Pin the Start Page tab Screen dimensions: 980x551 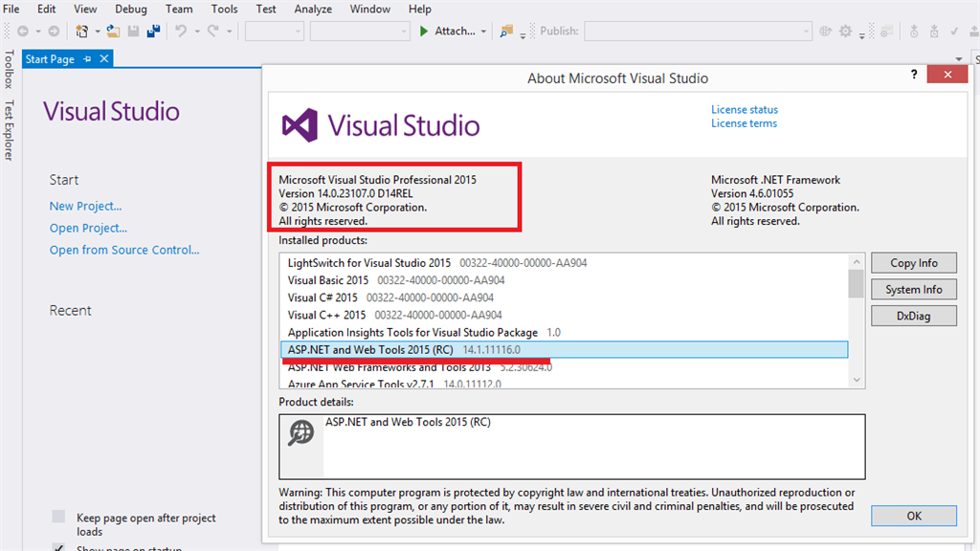pos(87,59)
